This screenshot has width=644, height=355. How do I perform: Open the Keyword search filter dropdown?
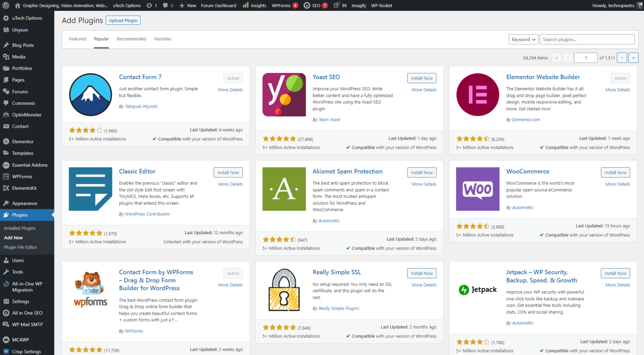click(x=523, y=39)
